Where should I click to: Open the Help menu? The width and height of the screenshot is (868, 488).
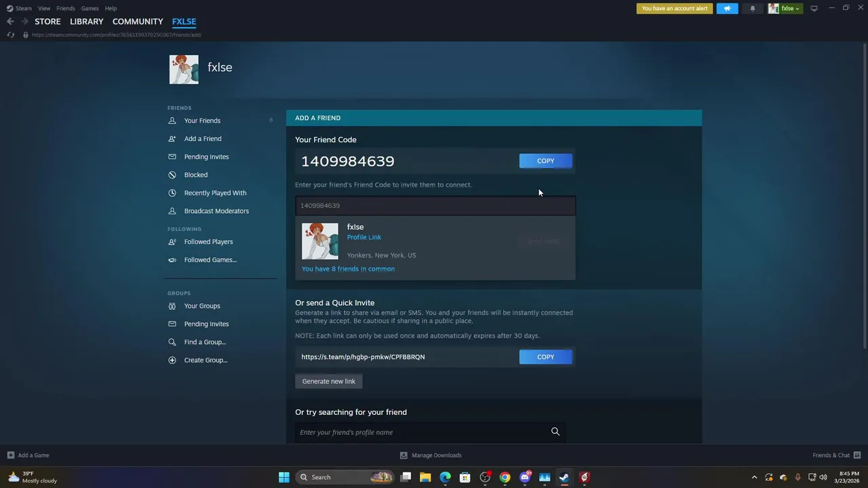(111, 8)
